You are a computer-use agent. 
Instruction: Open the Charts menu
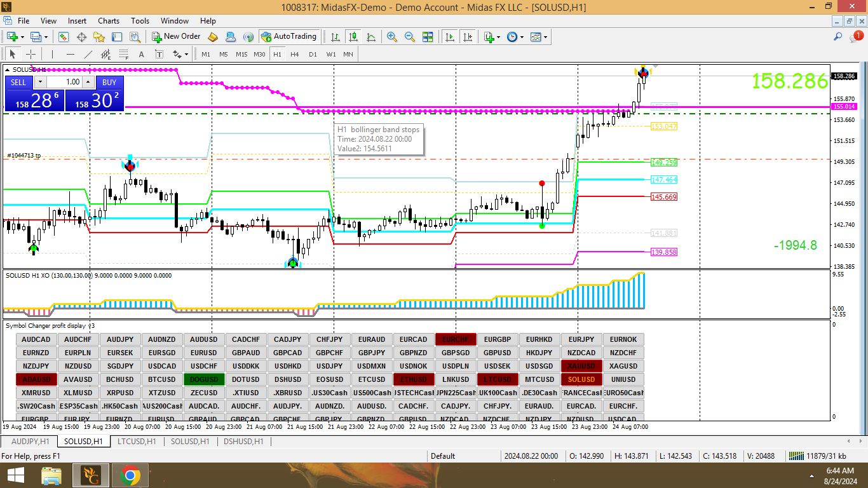[x=109, y=21]
